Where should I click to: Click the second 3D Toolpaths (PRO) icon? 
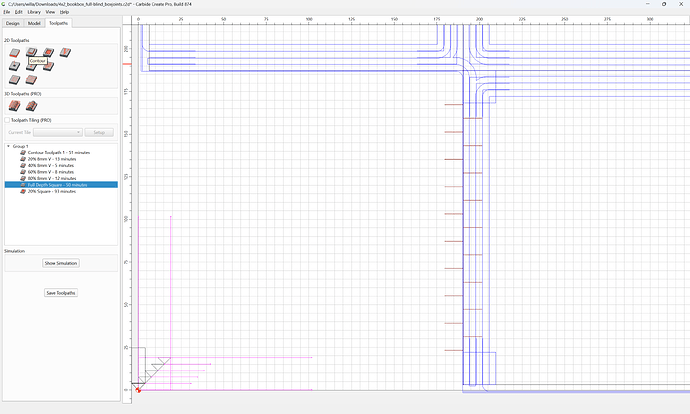coord(31,106)
